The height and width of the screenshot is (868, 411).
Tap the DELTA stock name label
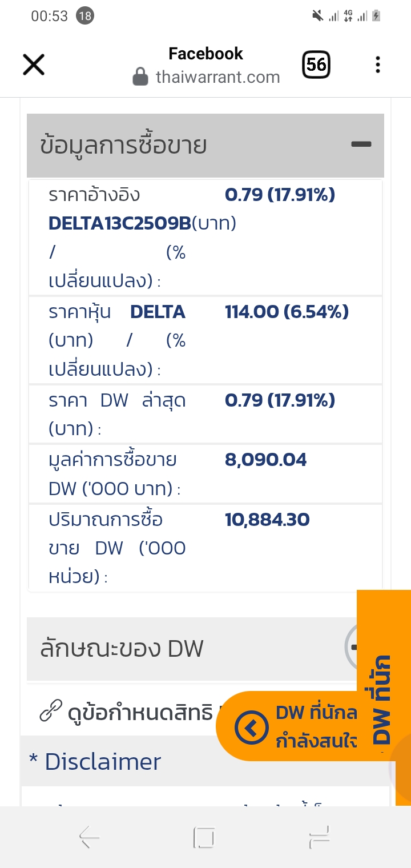click(x=158, y=312)
